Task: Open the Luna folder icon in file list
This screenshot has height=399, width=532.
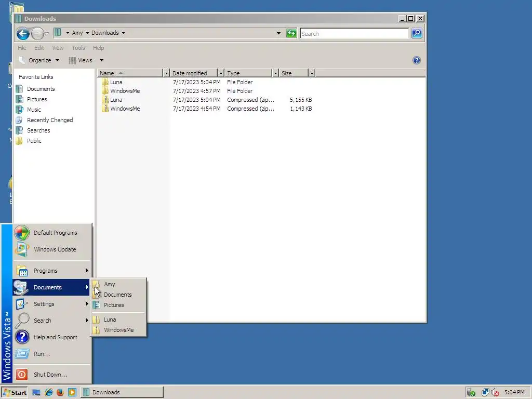Action: point(105,82)
